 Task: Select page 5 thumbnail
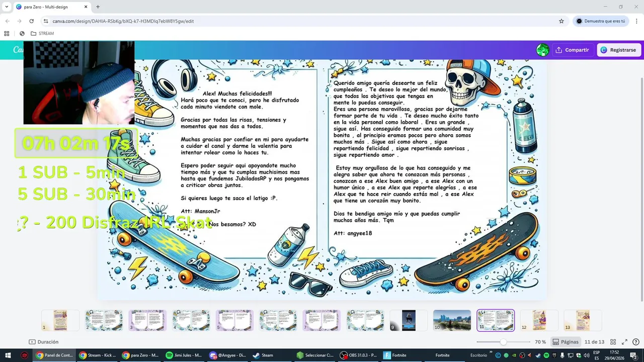234,320
